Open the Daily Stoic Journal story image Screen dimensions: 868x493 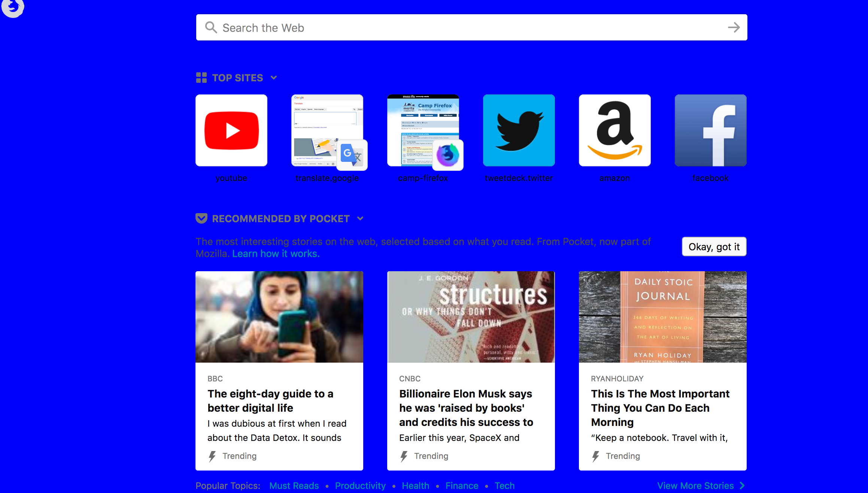662,317
